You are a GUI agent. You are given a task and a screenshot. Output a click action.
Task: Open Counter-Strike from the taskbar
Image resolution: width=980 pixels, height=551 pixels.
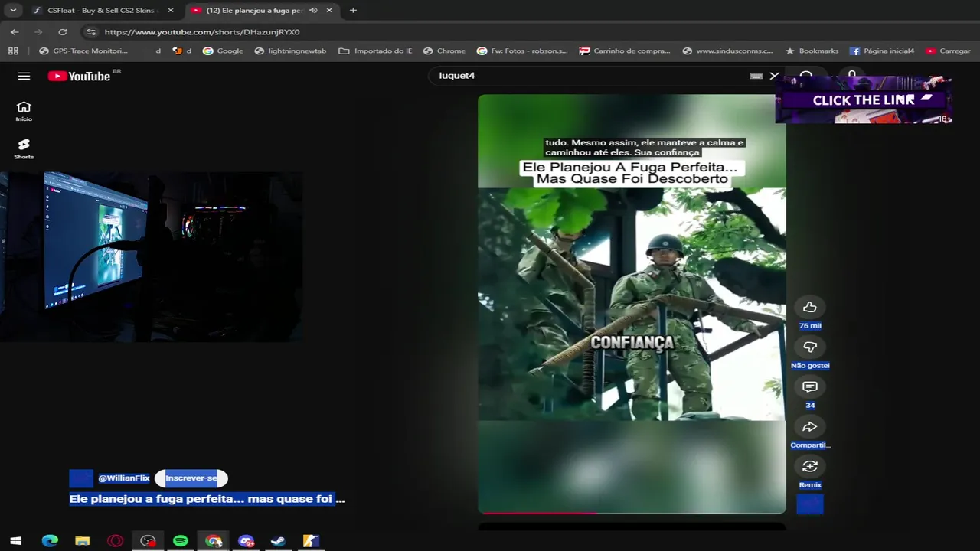pos(311,541)
